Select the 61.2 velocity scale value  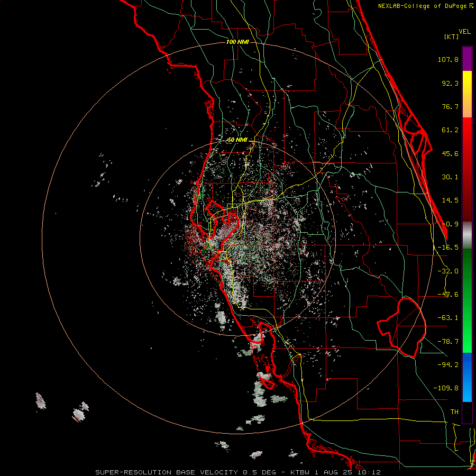point(450,130)
